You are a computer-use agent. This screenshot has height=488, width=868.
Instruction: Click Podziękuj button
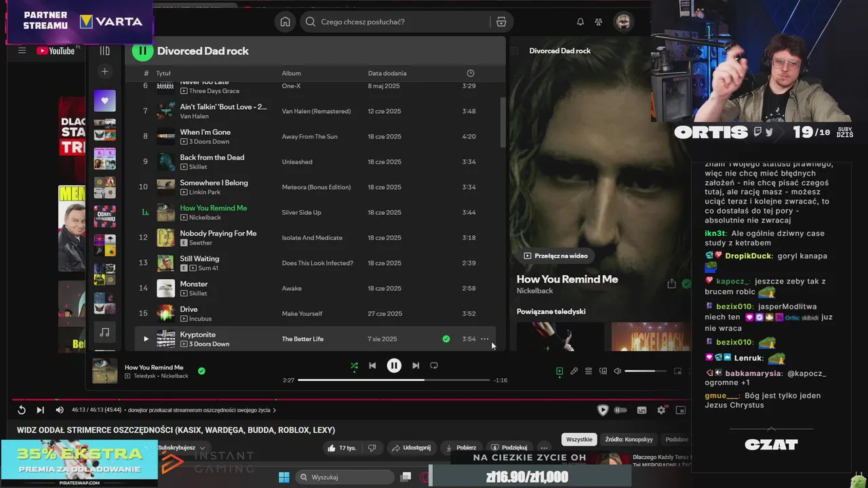pos(509,447)
